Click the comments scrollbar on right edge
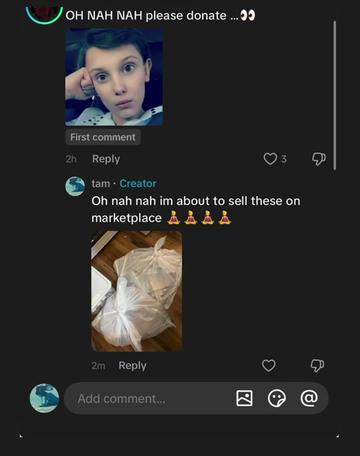 (x=334, y=96)
